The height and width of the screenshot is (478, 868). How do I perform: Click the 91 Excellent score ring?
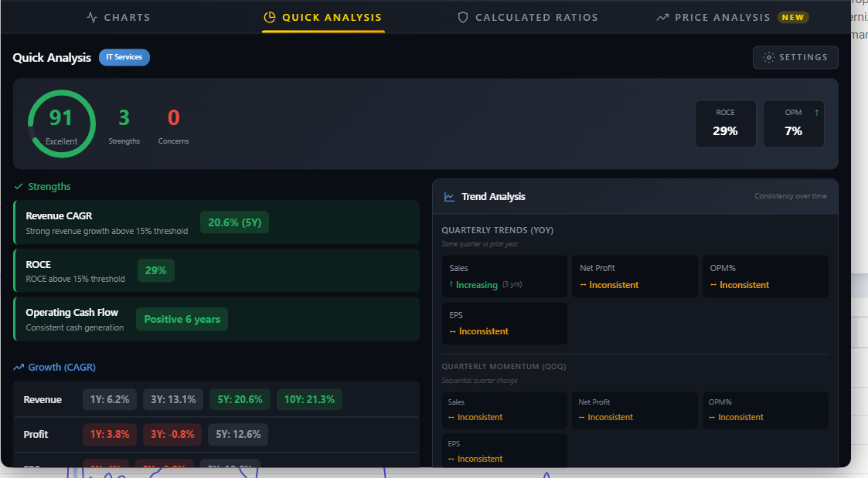coord(61,124)
